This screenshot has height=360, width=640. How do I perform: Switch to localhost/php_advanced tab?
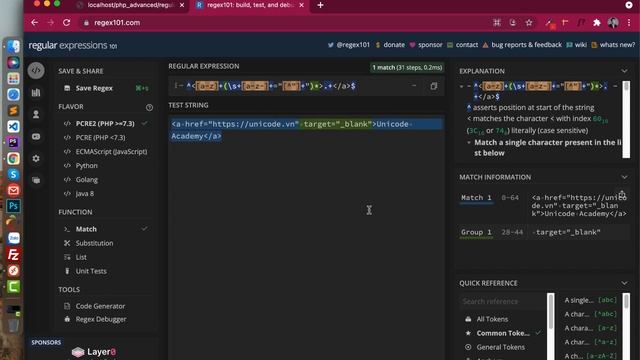coord(131,5)
